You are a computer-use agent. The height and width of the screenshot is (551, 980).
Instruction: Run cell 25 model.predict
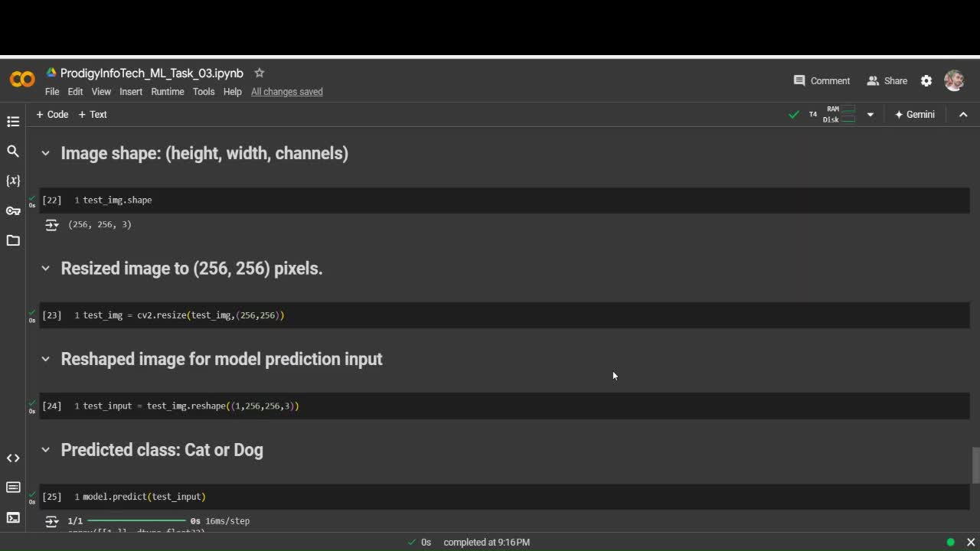click(x=51, y=497)
